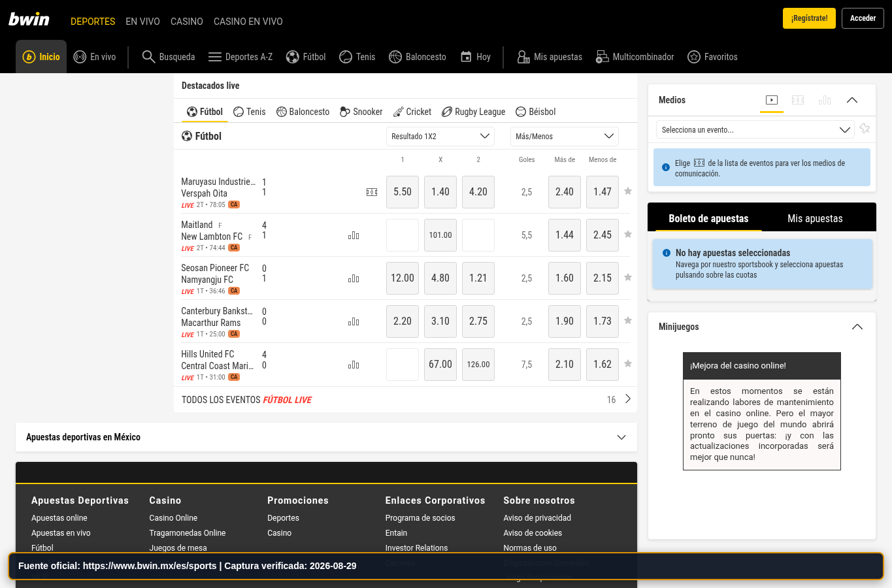This screenshot has width=892, height=588.
Task: Open Aviso de privacidad footer link
Action: tap(537, 518)
